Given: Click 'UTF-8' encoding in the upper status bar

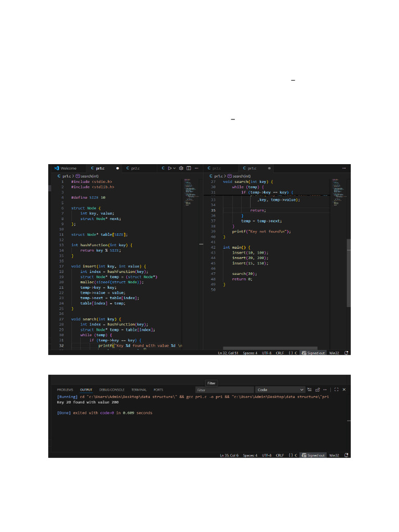Looking at the screenshot, I should coord(267,353).
